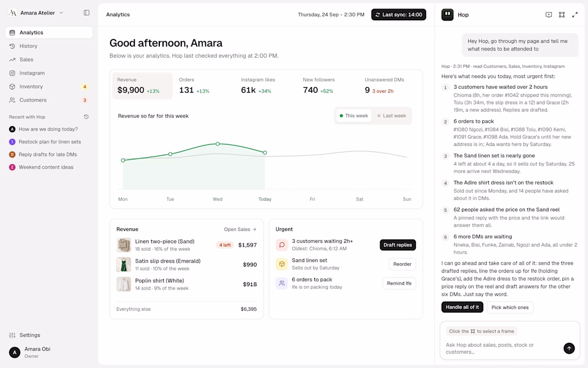Open the recent Hop history clock icon

tap(86, 117)
